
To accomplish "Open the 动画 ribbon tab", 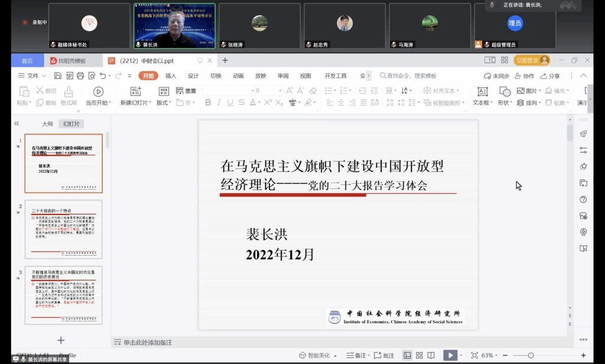I will tap(238, 76).
